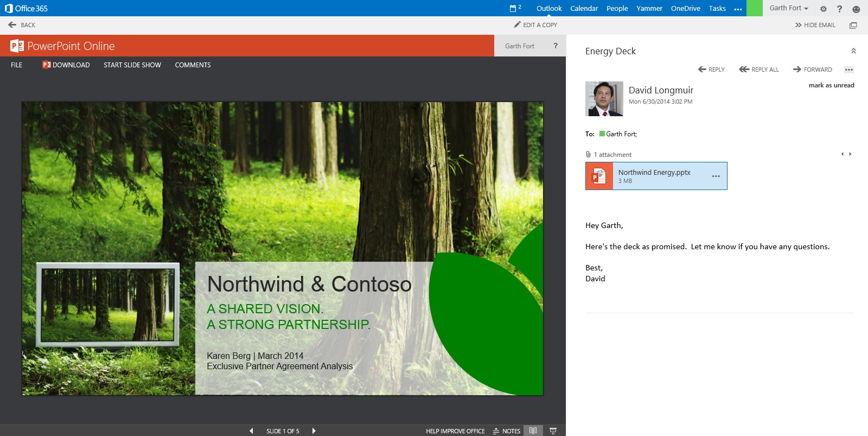Open the COMMENTS pane
This screenshot has width=868, height=436.
pos(193,65)
